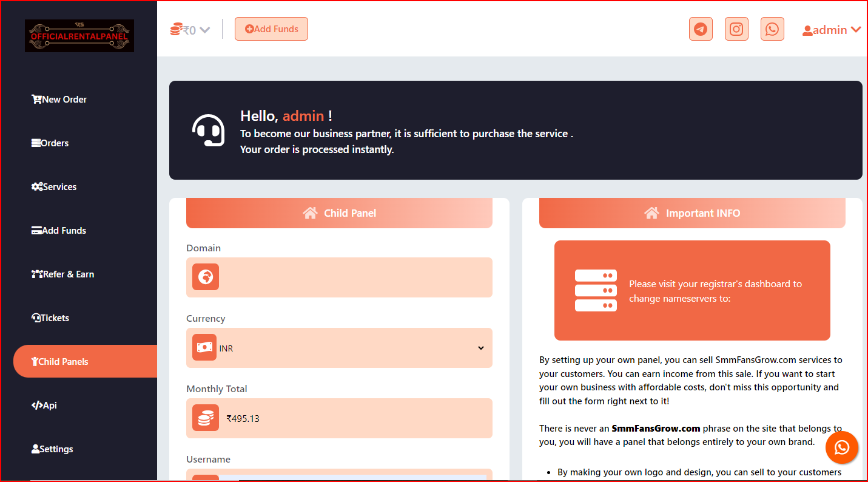Click the globe icon beside Domain field
Viewport: 868px width, 482px height.
(206, 277)
